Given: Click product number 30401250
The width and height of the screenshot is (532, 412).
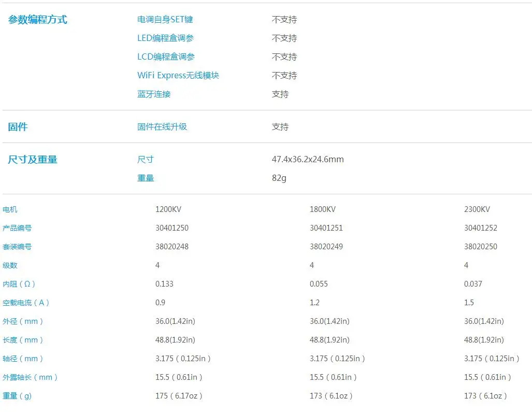Looking at the screenshot, I should point(172,228).
